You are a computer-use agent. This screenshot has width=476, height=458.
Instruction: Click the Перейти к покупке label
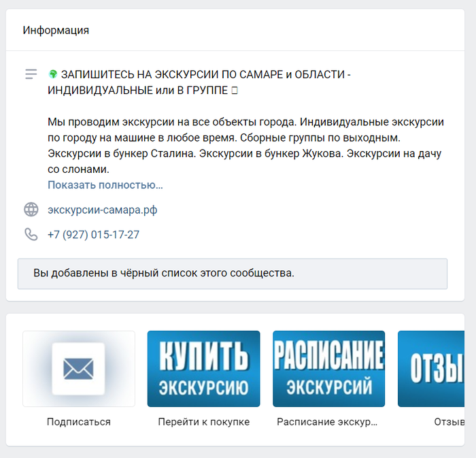[x=204, y=422]
